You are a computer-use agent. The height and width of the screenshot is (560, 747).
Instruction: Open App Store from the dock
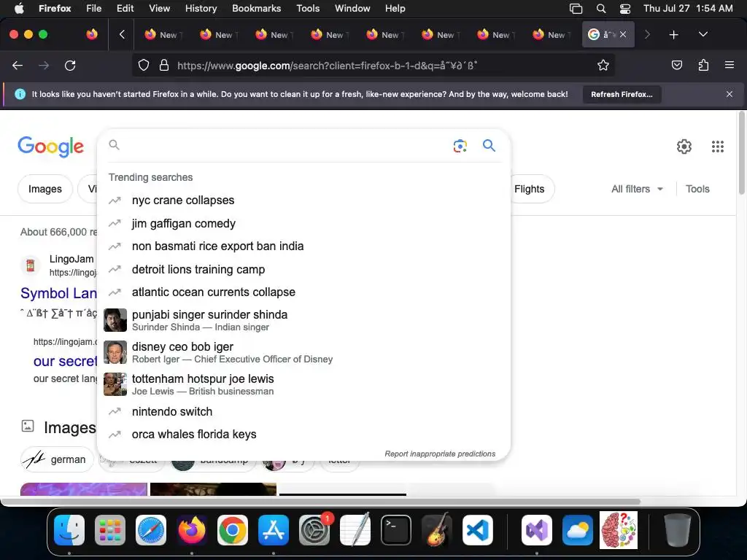274,530
